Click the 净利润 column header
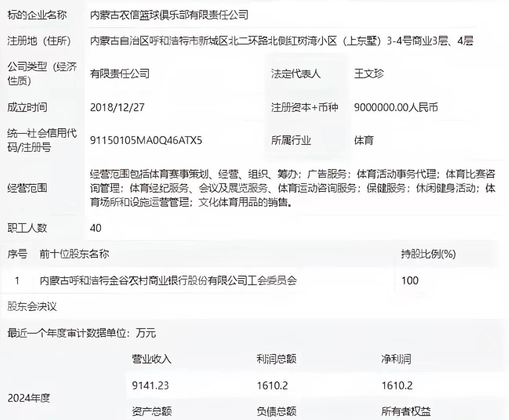Image resolution: width=509 pixels, height=420 pixels. (x=396, y=359)
